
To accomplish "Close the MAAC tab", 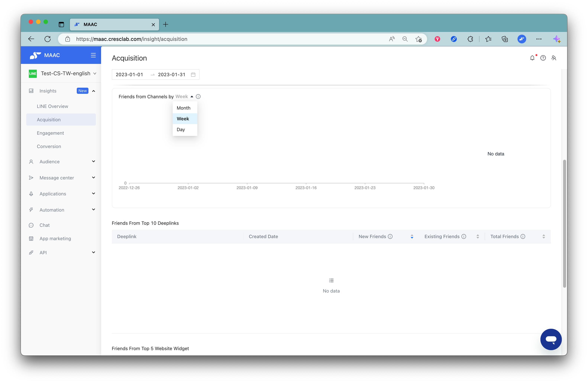I will point(153,25).
